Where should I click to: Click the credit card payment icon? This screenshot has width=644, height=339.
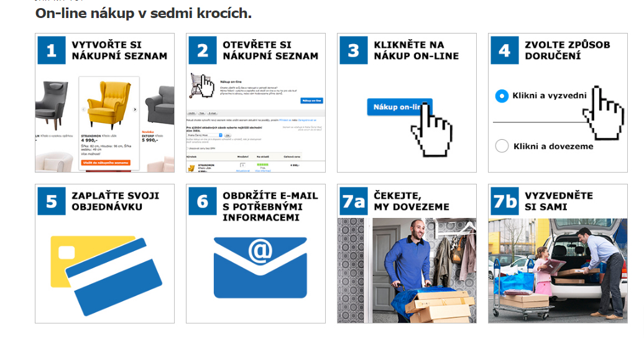tap(106, 275)
